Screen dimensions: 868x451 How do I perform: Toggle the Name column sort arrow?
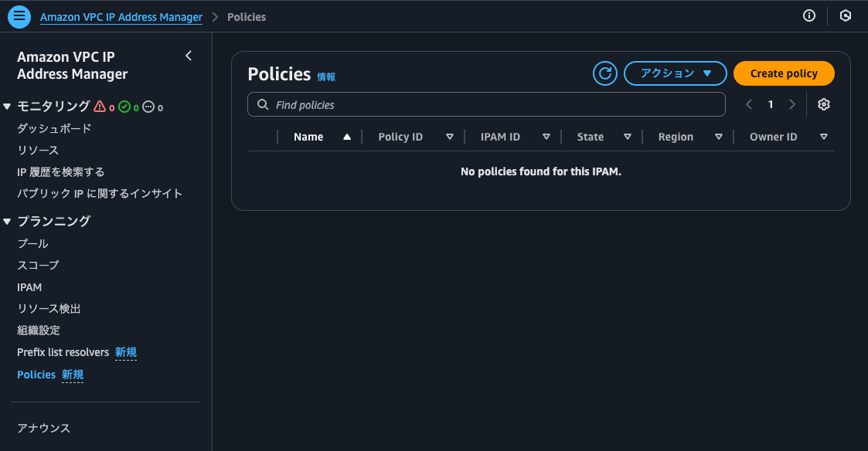coord(345,136)
